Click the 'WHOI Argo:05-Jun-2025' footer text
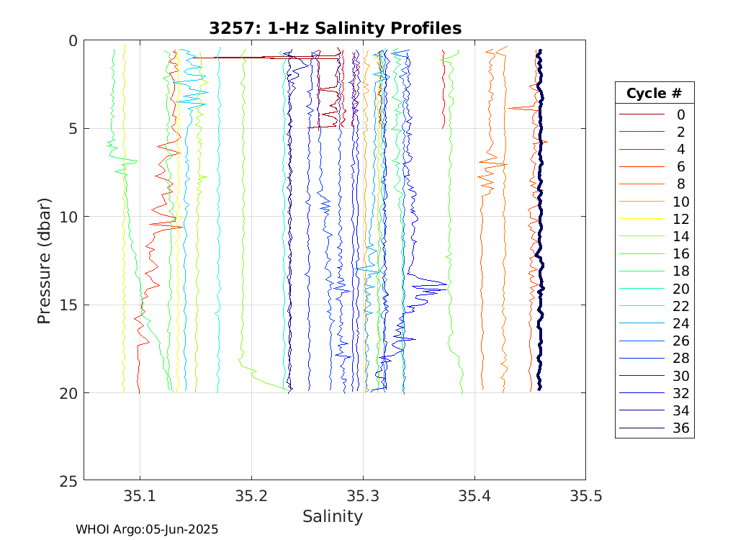 (x=147, y=529)
